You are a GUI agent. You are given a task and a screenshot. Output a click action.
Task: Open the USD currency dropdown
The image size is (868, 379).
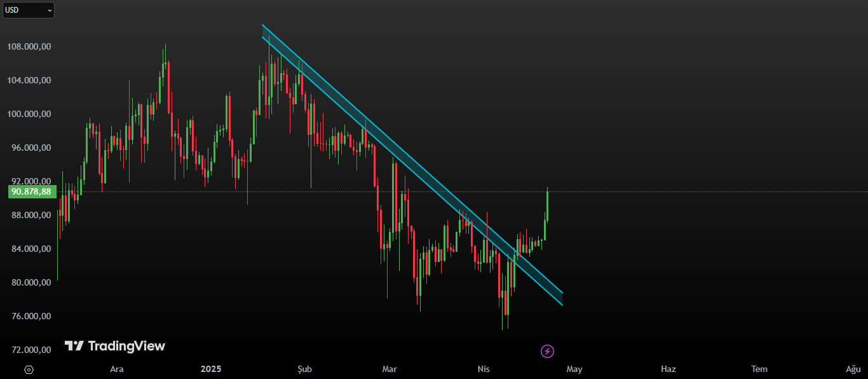(29, 10)
